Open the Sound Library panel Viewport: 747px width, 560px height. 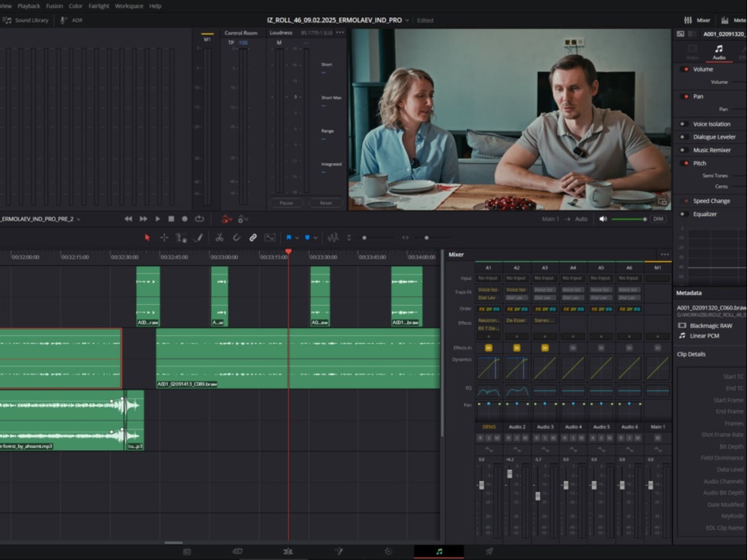point(26,21)
